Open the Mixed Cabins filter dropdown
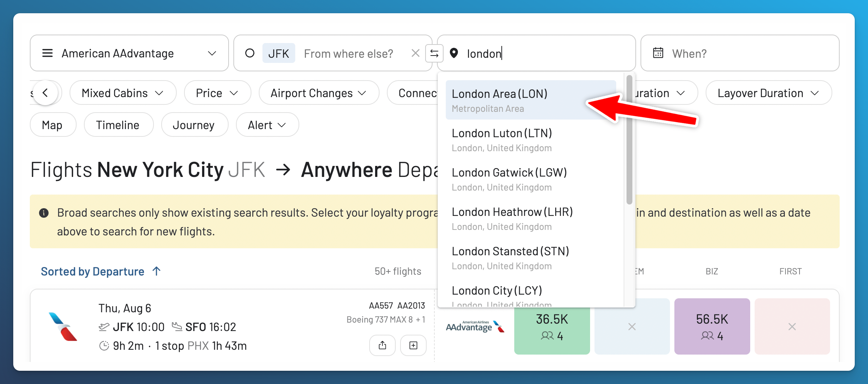This screenshot has width=868, height=384. coord(123,93)
